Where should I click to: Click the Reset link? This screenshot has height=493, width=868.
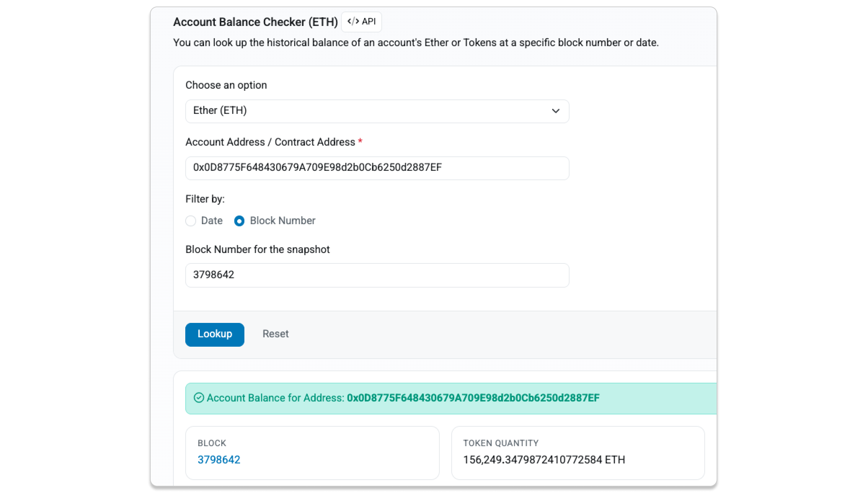275,334
